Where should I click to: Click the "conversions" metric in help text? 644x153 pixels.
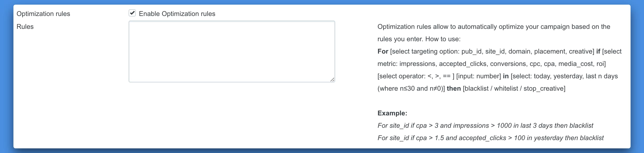coord(508,64)
